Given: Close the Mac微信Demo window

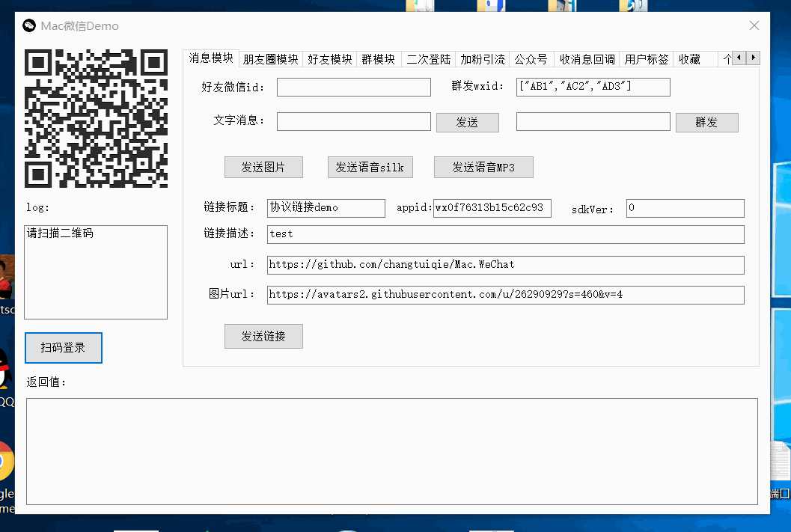Looking at the screenshot, I should 754,25.
